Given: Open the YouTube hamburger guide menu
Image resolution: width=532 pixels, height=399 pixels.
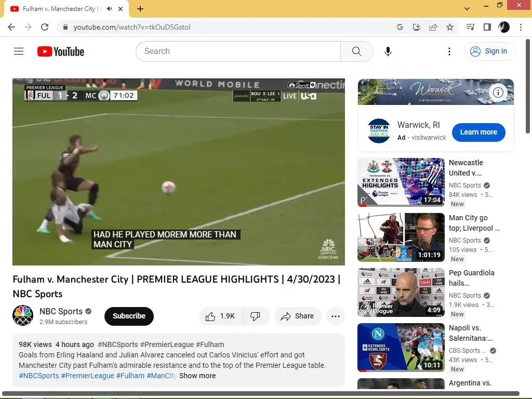Looking at the screenshot, I should point(19,51).
